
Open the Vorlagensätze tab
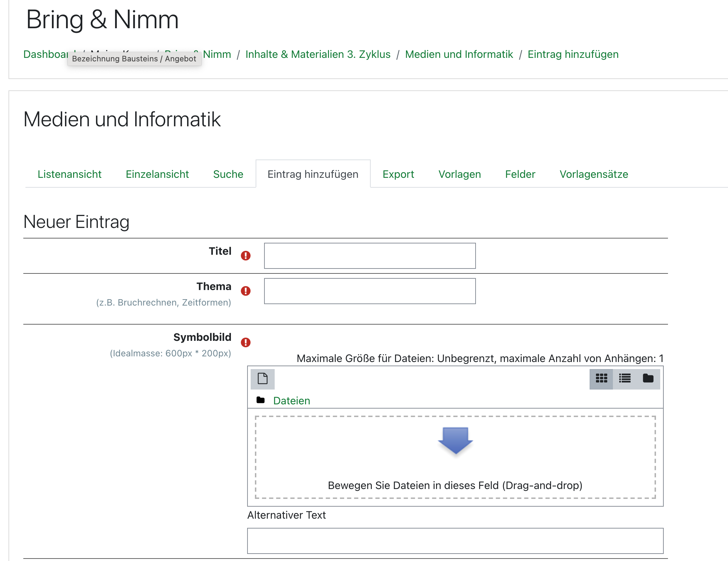point(594,174)
